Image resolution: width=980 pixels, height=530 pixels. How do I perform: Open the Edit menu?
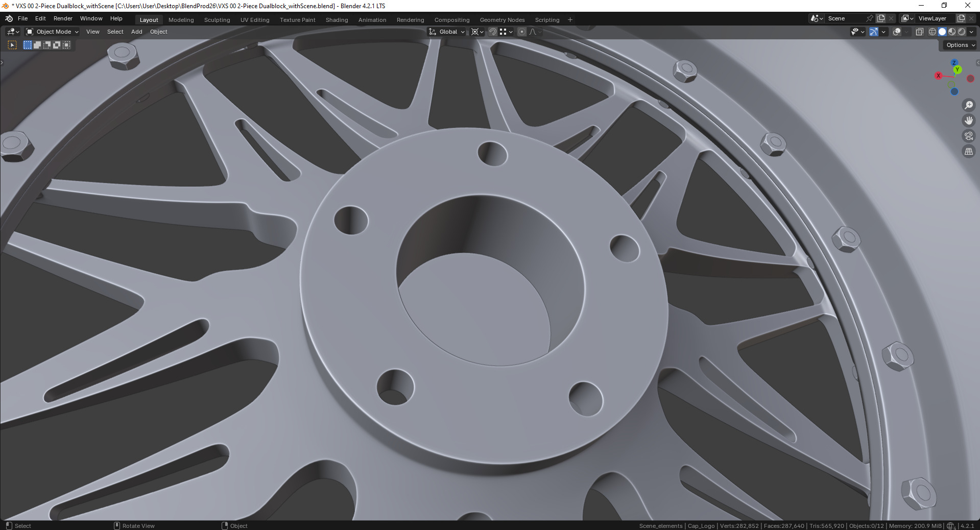(x=40, y=18)
